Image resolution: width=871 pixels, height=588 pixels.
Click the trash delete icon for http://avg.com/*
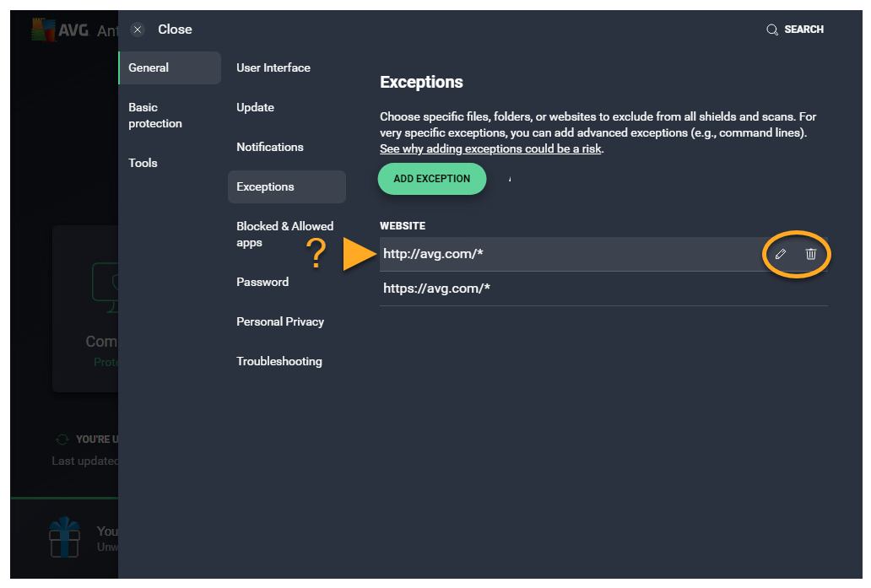pos(811,254)
